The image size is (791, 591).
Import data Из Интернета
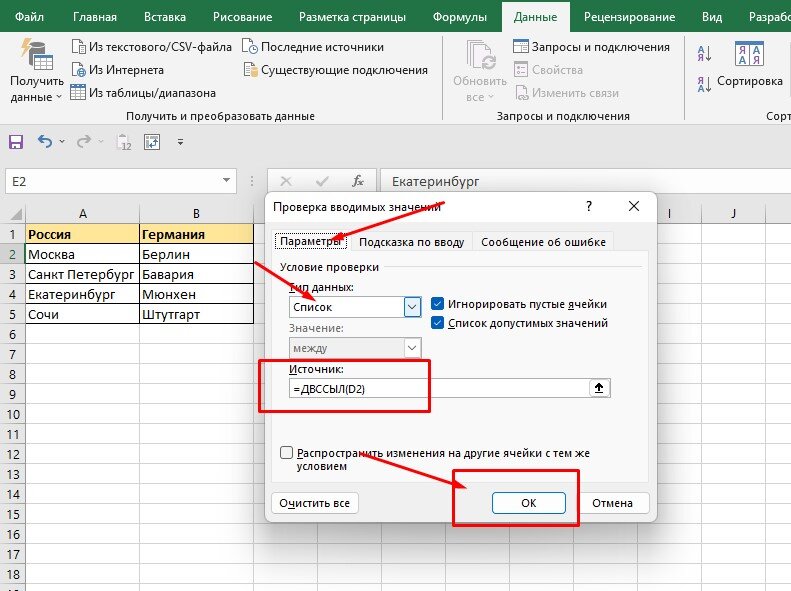[x=118, y=70]
